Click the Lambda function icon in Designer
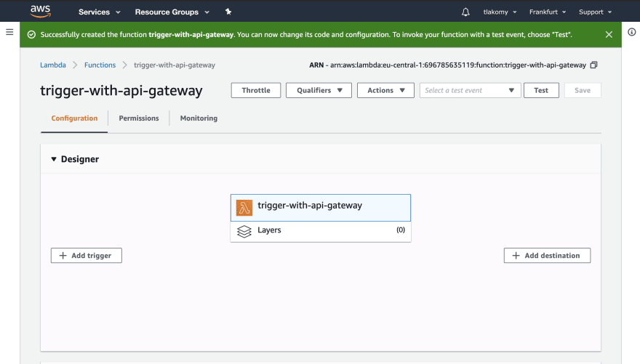 pyautogui.click(x=244, y=208)
